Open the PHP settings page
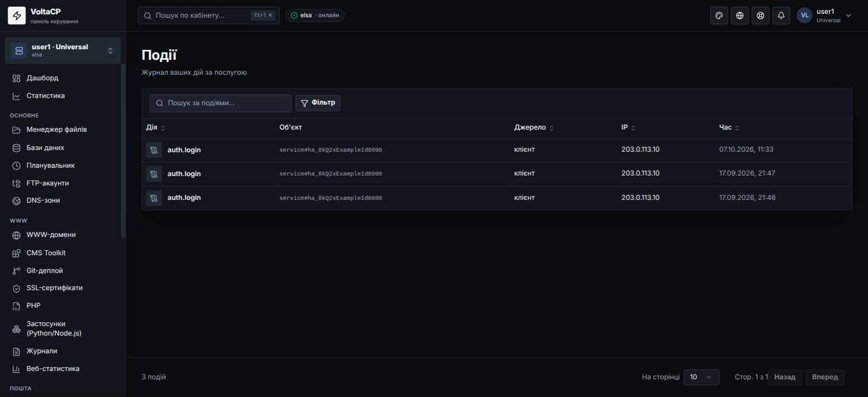This screenshot has height=397, width=868. pos(63,306)
